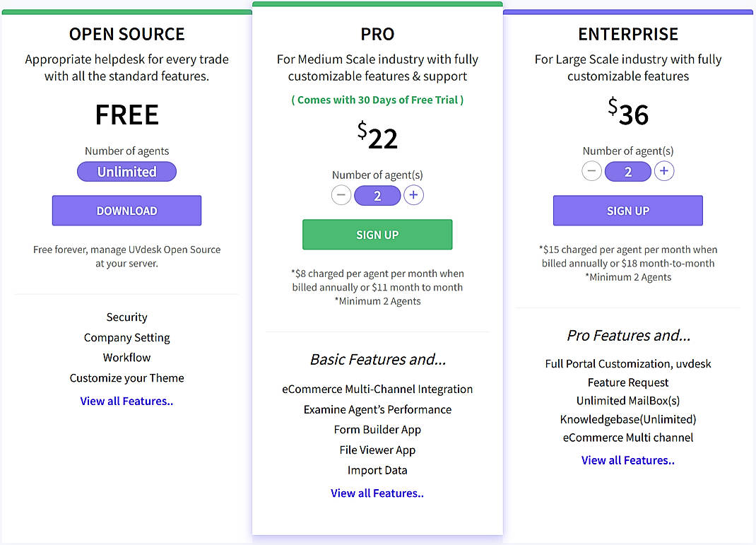
Task: Click the Enterprise agent count field showing 2
Action: pyautogui.click(x=627, y=171)
